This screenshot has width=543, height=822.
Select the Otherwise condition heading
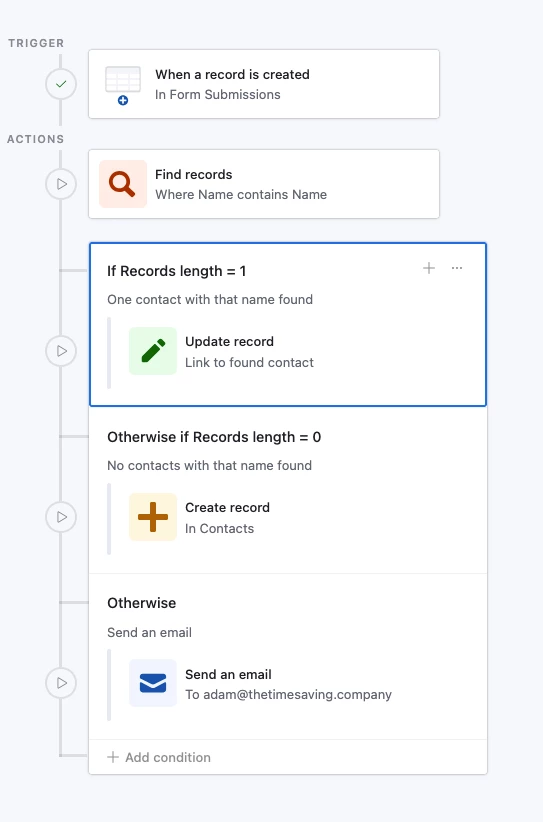tap(142, 603)
